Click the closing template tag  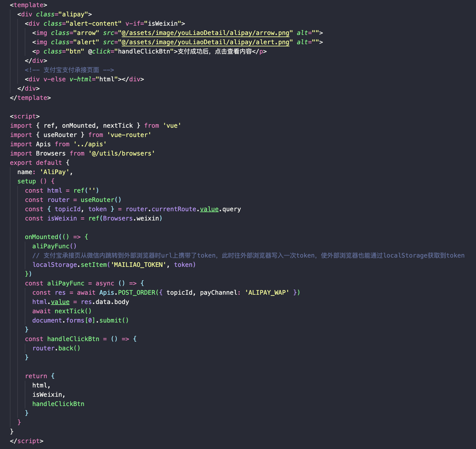pos(30,98)
